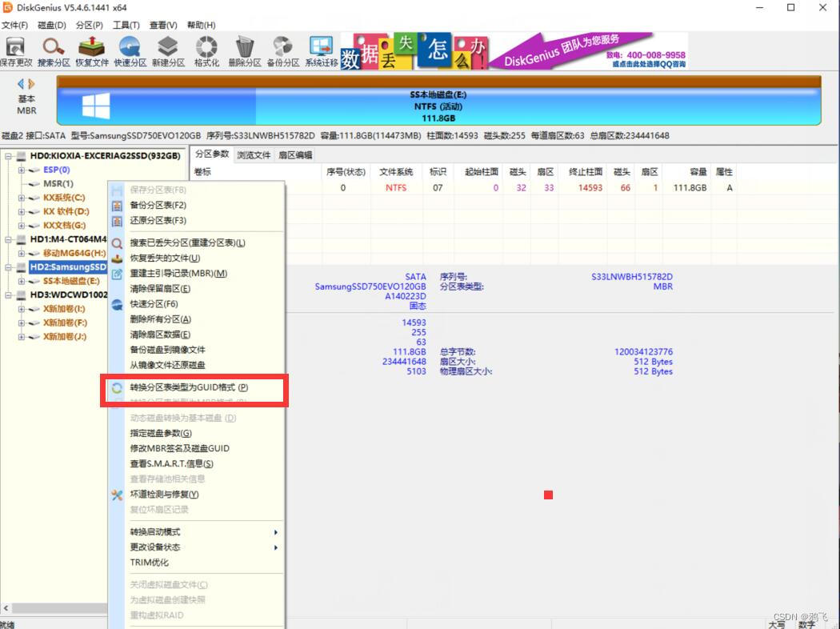Image resolution: width=840 pixels, height=629 pixels.
Task: Click the NTFS cell in partition table
Action: pos(396,188)
